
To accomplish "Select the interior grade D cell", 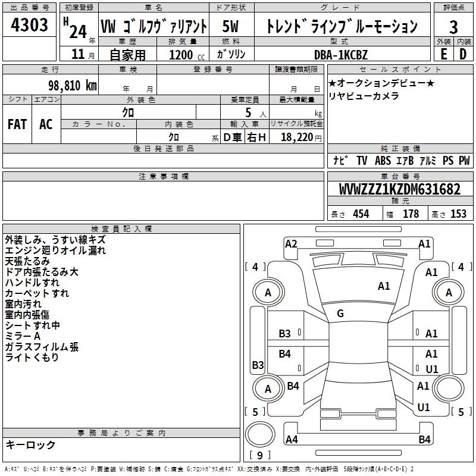I will tap(463, 54).
